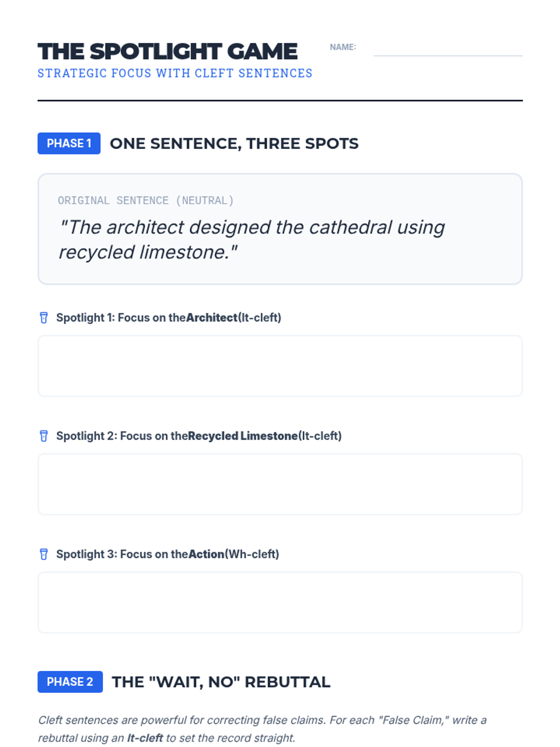Click the flashlight icon beside Spotlight 1
Viewport: 560px width, 747px height.
pyautogui.click(x=44, y=317)
